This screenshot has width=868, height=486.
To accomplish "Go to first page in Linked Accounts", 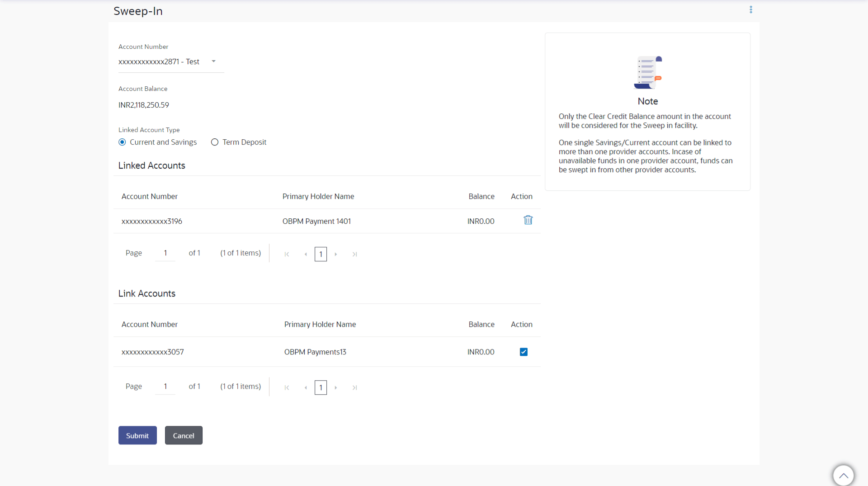I will point(287,254).
